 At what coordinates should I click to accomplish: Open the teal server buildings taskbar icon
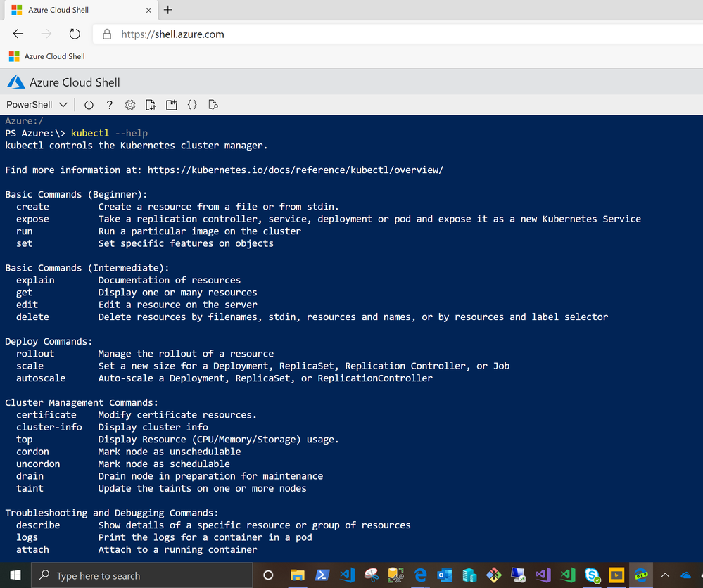coord(469,575)
